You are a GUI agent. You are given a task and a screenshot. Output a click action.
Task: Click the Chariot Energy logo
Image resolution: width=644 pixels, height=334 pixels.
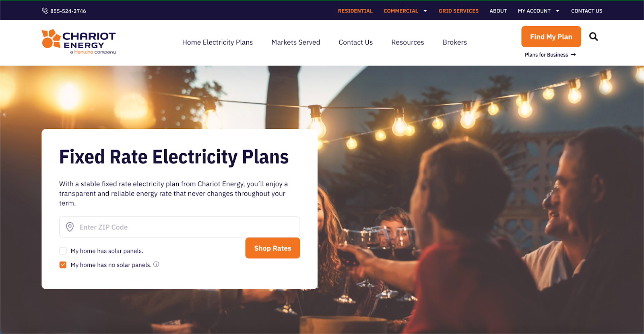click(x=78, y=42)
